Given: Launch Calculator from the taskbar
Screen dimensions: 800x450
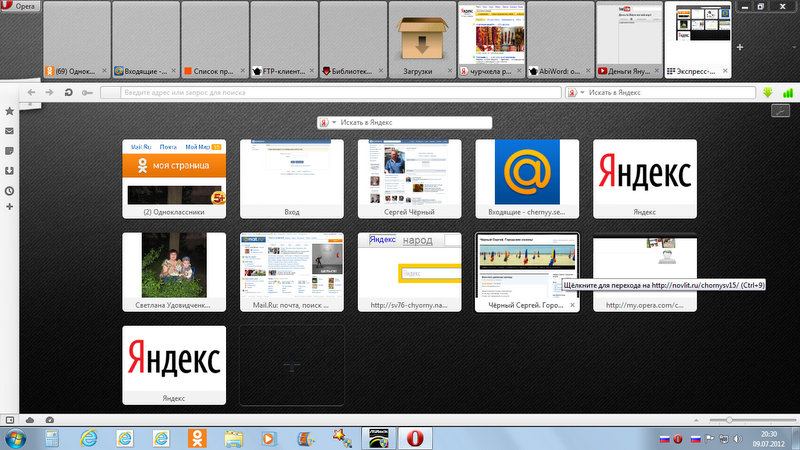Looking at the screenshot, I should (52, 438).
